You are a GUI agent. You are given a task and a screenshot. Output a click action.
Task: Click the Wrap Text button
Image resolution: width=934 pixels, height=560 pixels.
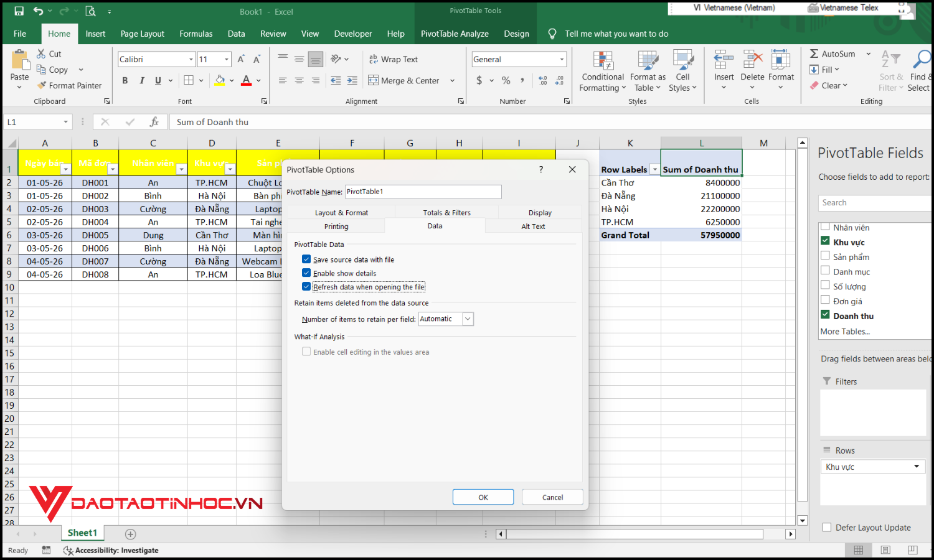[394, 59]
